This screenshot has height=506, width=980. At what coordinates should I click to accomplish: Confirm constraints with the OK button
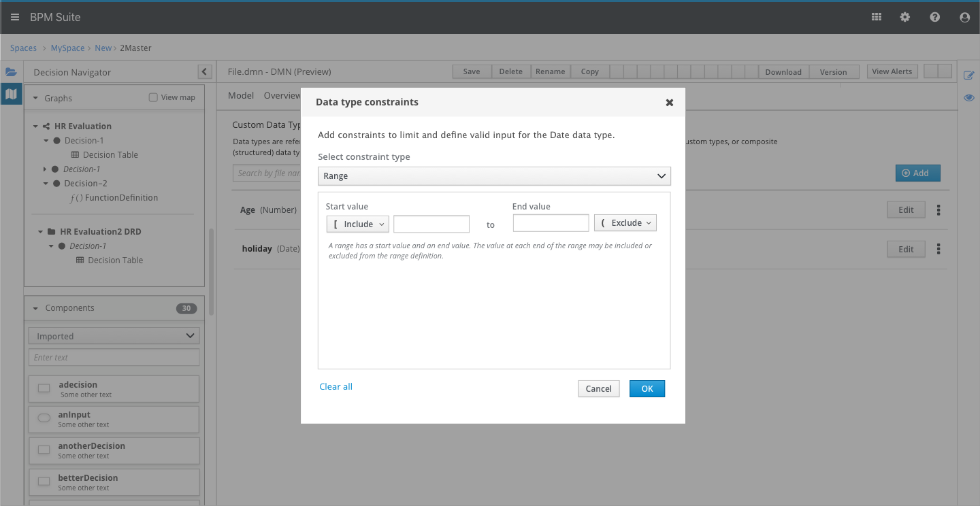(x=647, y=388)
